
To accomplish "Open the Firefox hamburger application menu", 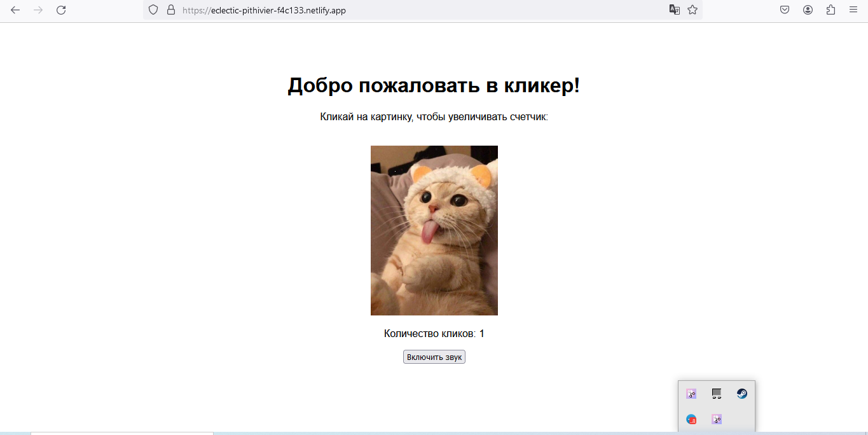I will click(853, 10).
